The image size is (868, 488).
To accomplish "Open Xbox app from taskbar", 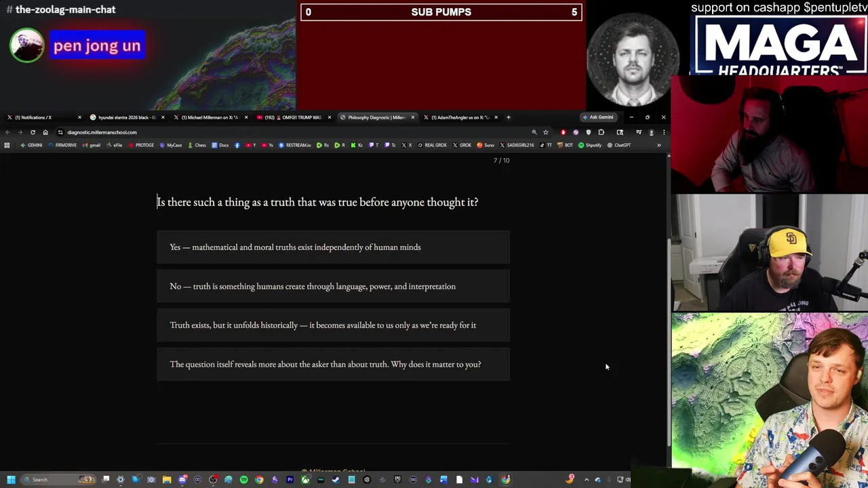I will [305, 480].
